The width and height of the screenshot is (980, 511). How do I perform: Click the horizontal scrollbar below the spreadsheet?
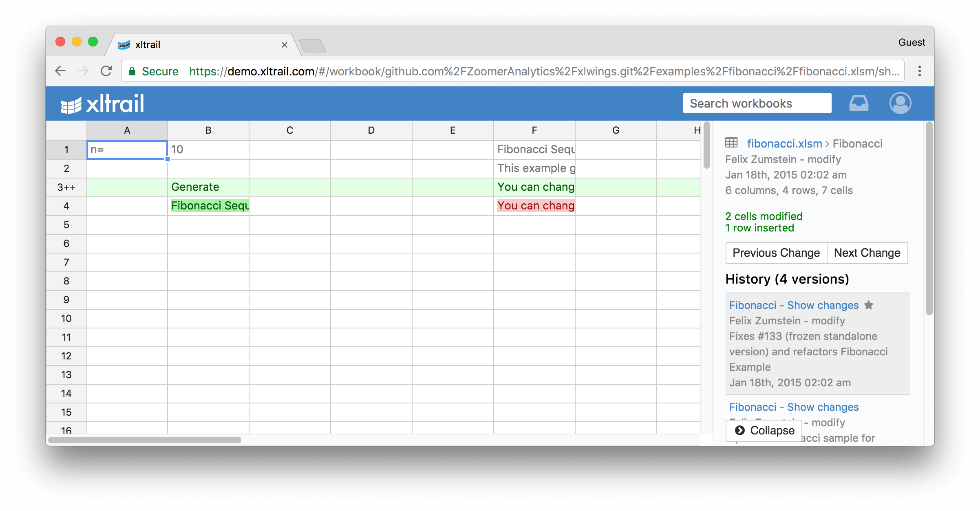point(145,440)
